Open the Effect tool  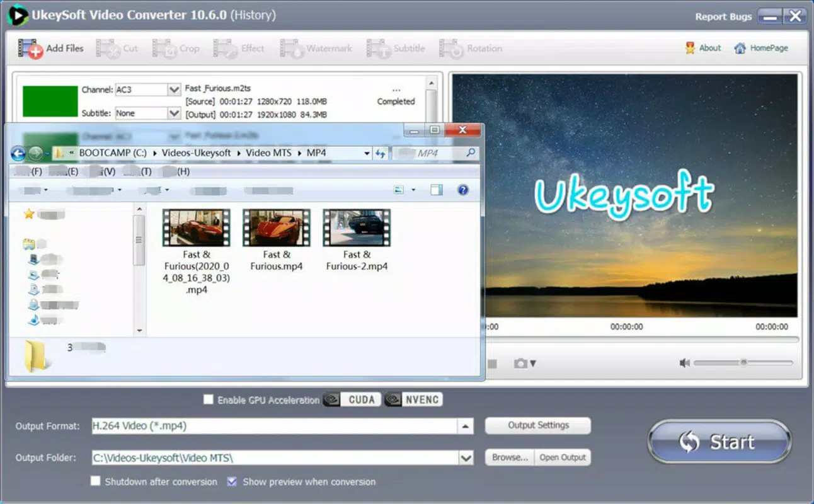pyautogui.click(x=239, y=49)
